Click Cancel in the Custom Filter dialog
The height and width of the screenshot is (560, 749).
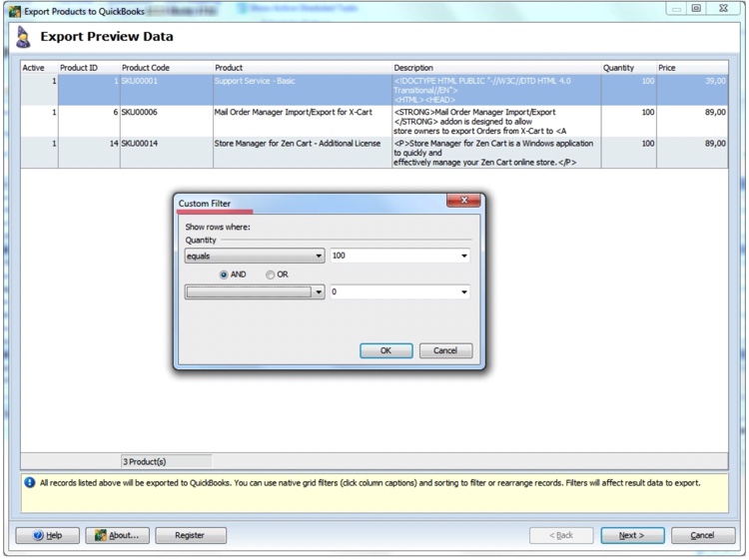click(x=445, y=350)
